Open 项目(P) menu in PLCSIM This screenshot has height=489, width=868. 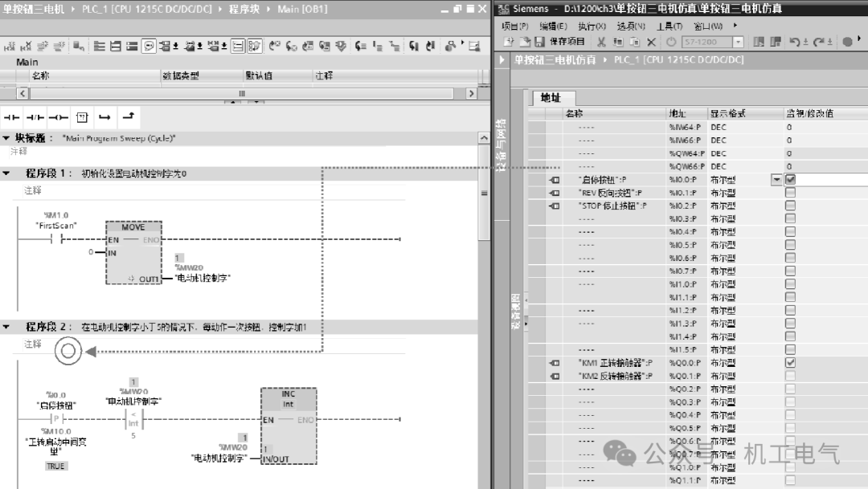[515, 26]
